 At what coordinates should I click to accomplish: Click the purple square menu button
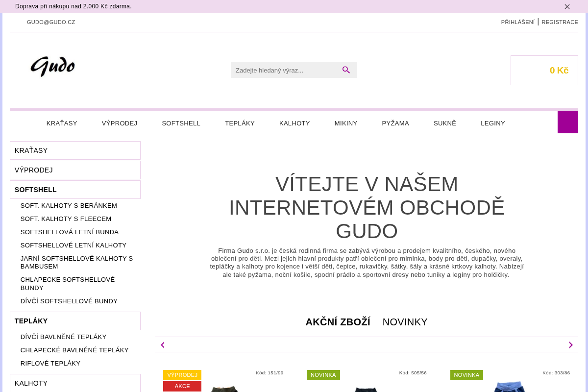tap(568, 122)
